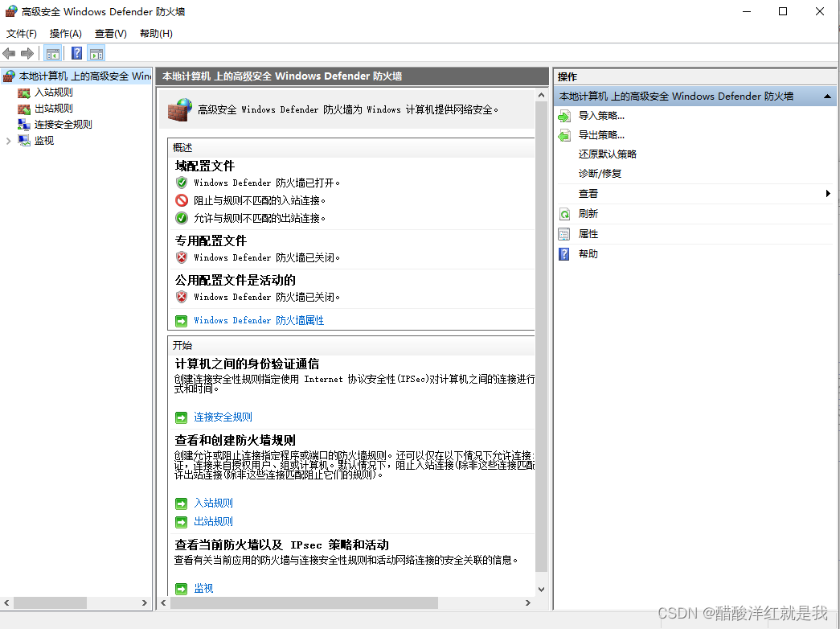The height and width of the screenshot is (629, 840).
Task: Click 还原默认策略 action
Action: (607, 154)
